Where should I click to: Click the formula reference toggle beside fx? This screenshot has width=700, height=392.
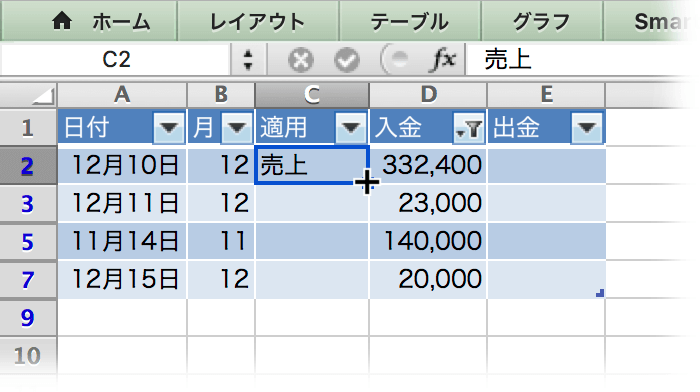click(x=396, y=59)
